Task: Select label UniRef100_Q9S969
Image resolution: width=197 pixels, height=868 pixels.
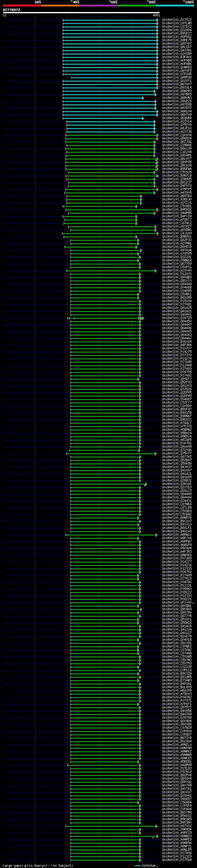Action: click(177, 609)
